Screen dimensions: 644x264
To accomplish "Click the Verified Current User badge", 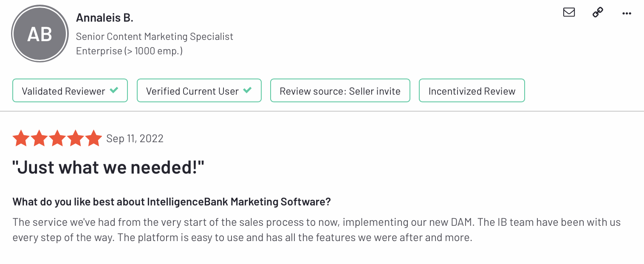I will 199,90.
